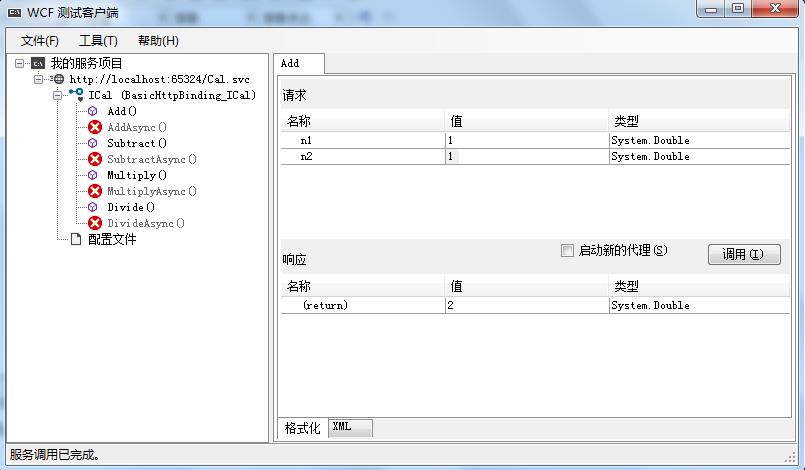The image size is (805, 470).
Task: Click the 值 column header in response grid
Action: (x=527, y=286)
